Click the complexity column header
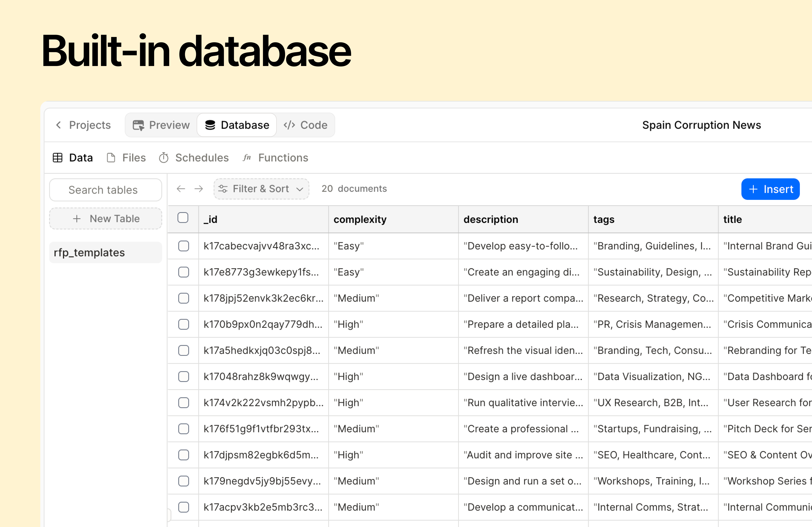Image resolution: width=812 pixels, height=527 pixels. 360,219
